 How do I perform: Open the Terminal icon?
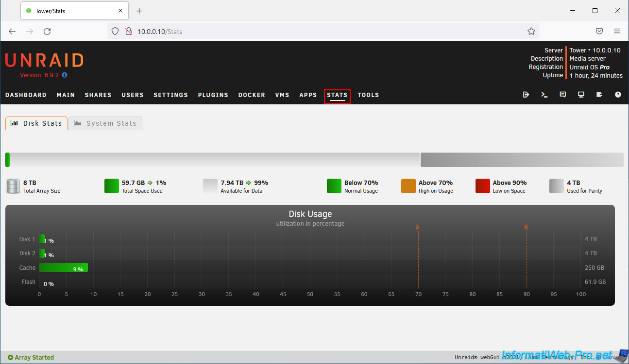point(544,95)
